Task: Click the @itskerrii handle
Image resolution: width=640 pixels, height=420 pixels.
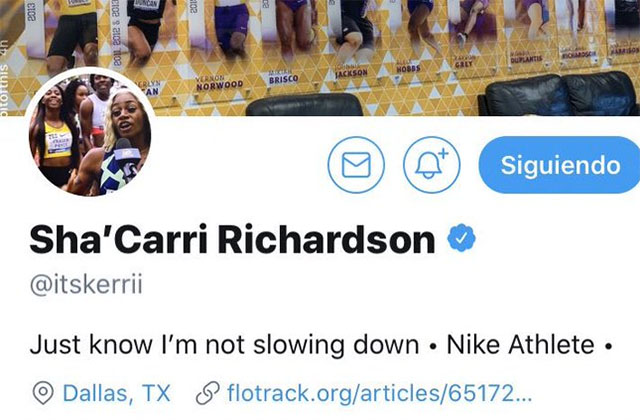Action: coord(87,284)
